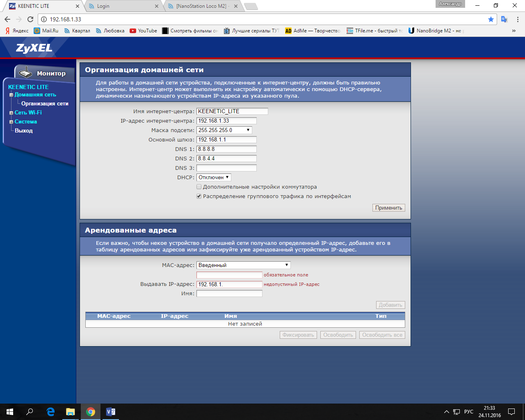
Task: Open the action center notification icon
Action: 511,412
